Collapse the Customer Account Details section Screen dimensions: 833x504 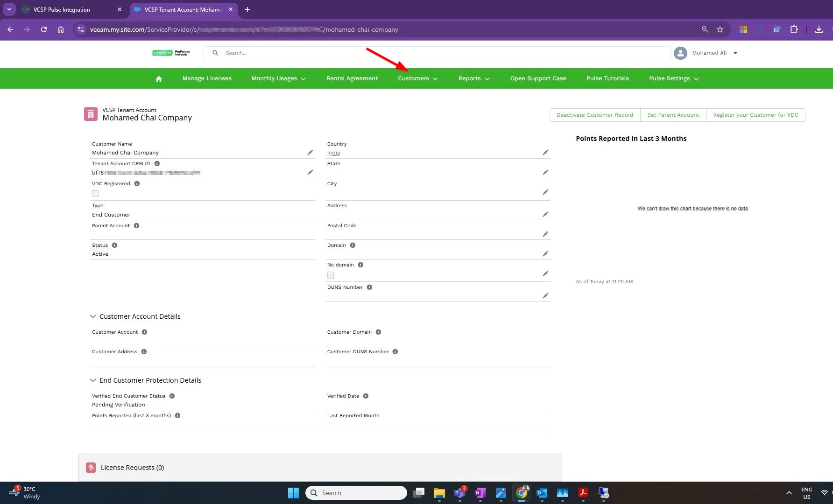[x=93, y=316]
